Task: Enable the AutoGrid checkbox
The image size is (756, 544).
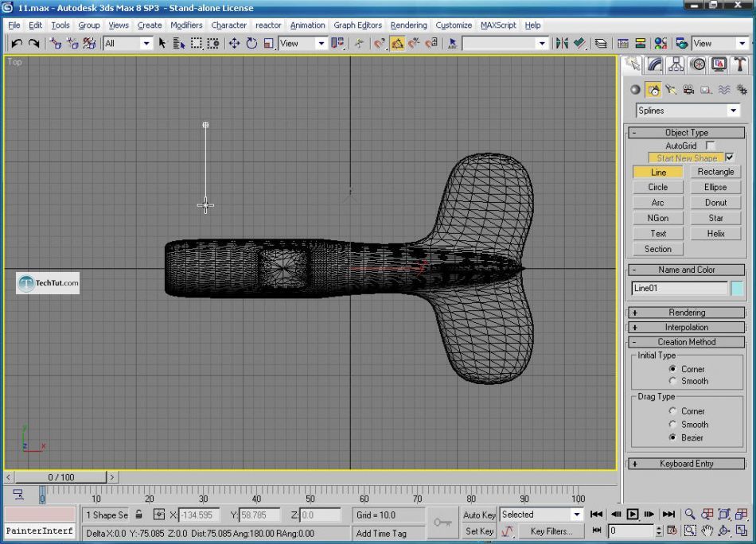Action: pos(710,146)
